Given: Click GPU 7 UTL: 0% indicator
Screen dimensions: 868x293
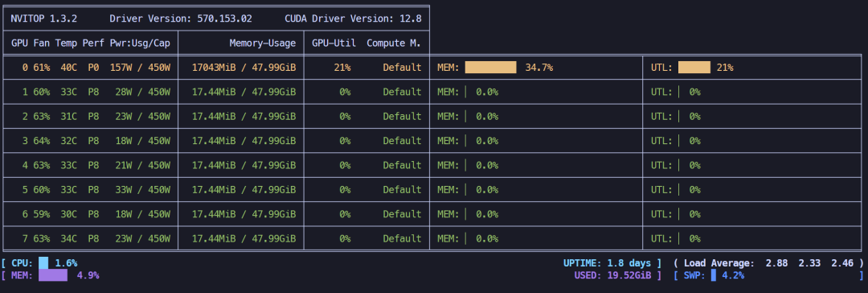Looking at the screenshot, I should [x=676, y=238].
